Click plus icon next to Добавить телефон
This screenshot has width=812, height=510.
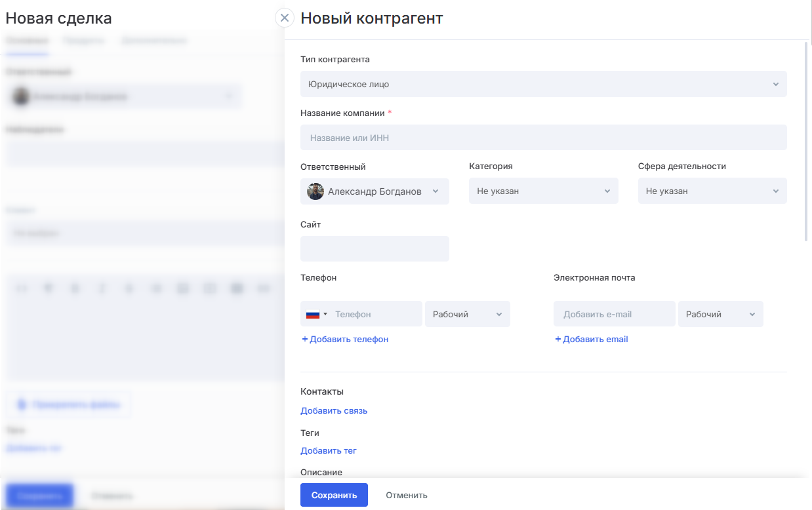[x=304, y=340]
